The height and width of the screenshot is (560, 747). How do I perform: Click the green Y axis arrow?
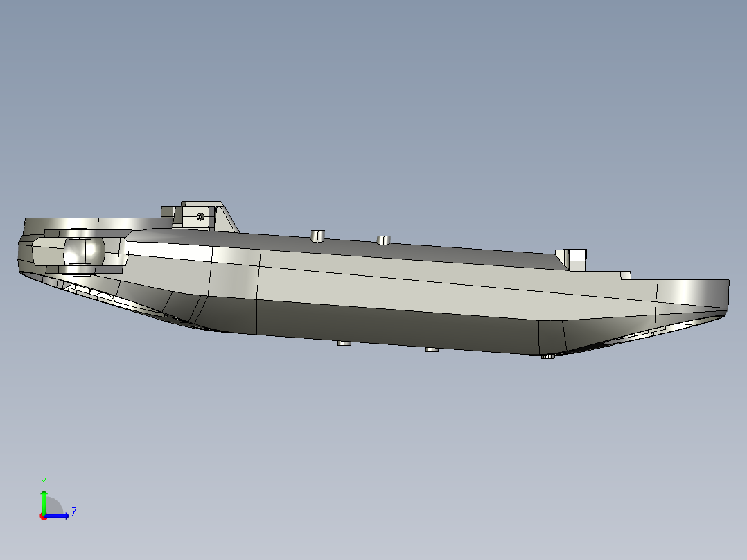[x=44, y=493]
